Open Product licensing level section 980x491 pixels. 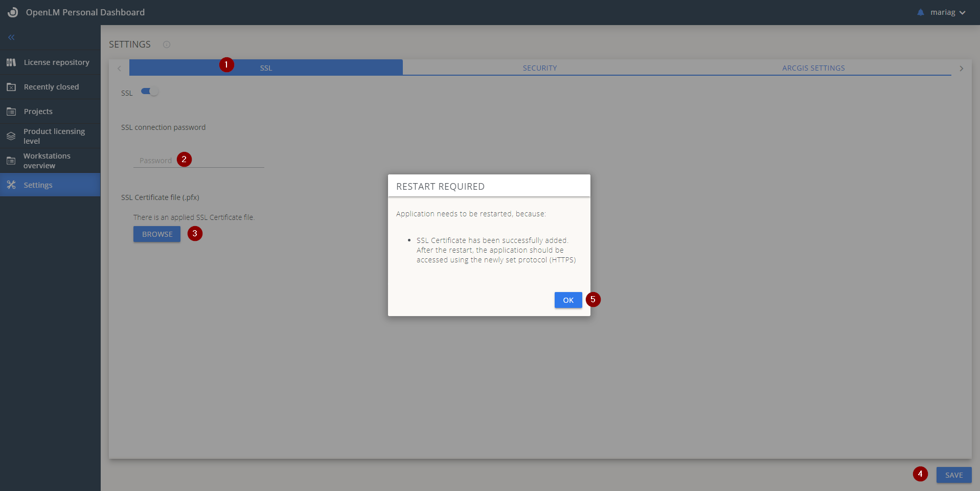pyautogui.click(x=11, y=136)
